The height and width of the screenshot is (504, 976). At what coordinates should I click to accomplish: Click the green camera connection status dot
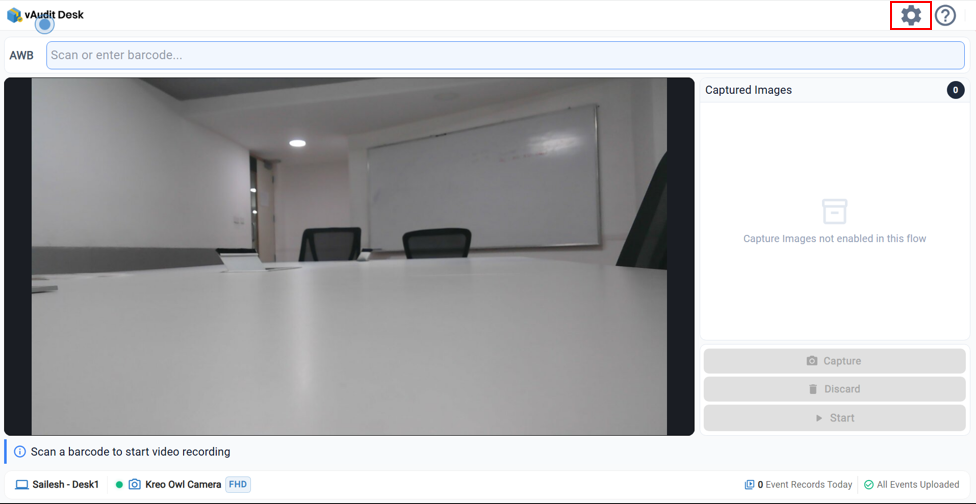click(x=120, y=485)
